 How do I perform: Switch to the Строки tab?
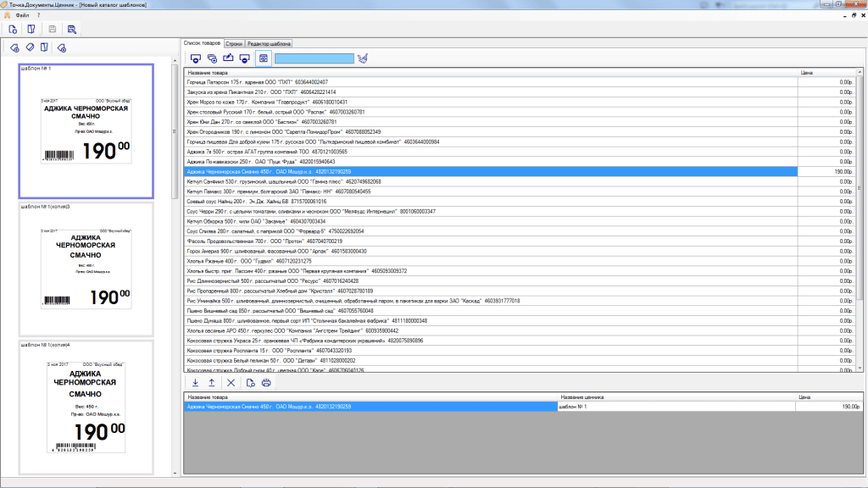[234, 44]
